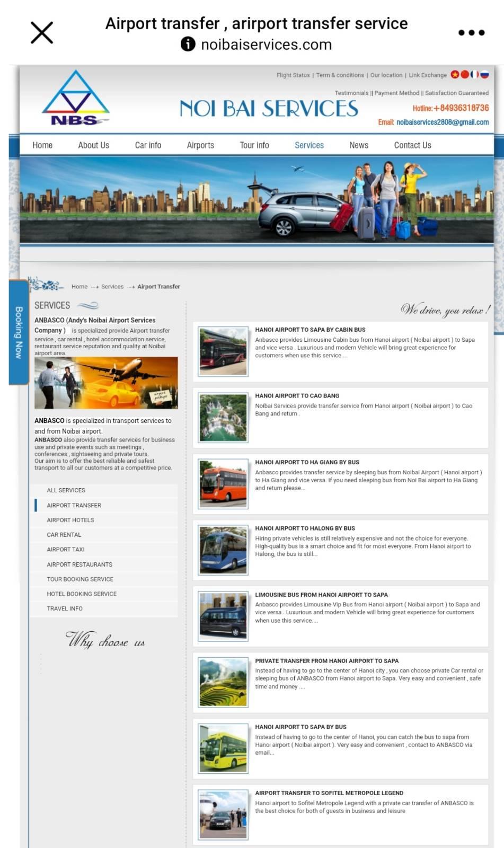Select ALL SERVICES in the sidebar
Viewport: 504px width, 848px height.
[x=104, y=490]
